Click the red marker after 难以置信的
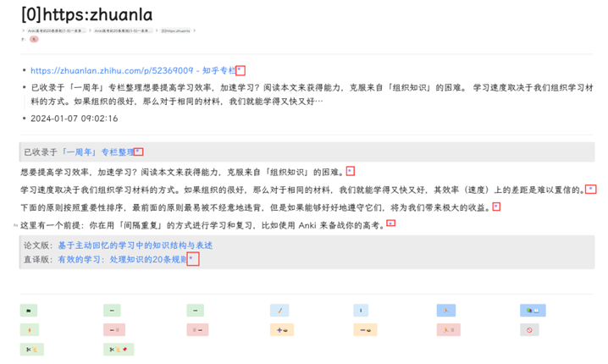The width and height of the screenshot is (608, 364). click(591, 190)
